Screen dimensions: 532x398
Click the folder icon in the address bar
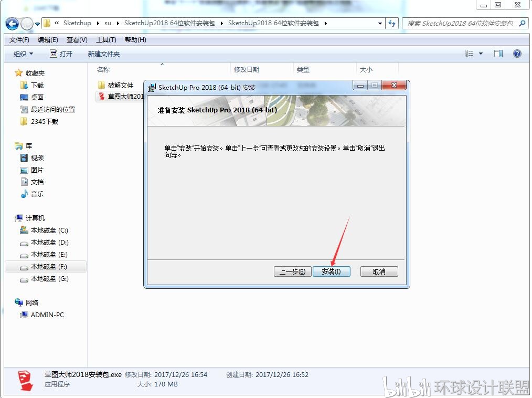[47, 23]
